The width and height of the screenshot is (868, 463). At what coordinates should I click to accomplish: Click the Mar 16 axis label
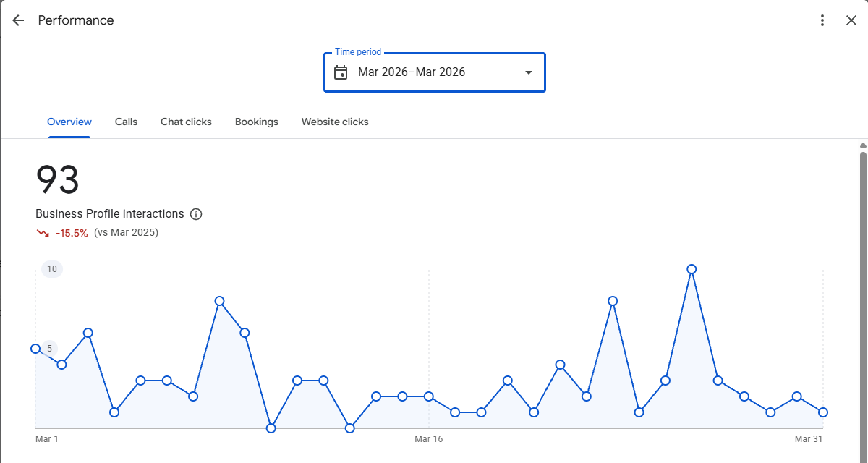click(429, 439)
